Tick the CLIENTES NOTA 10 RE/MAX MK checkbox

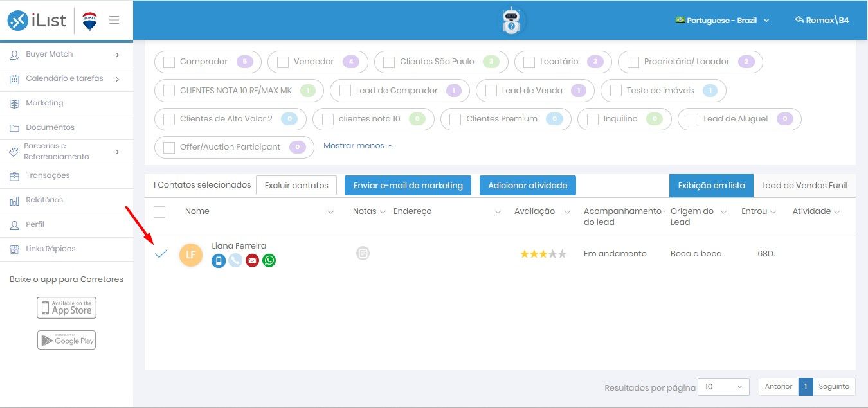169,91
